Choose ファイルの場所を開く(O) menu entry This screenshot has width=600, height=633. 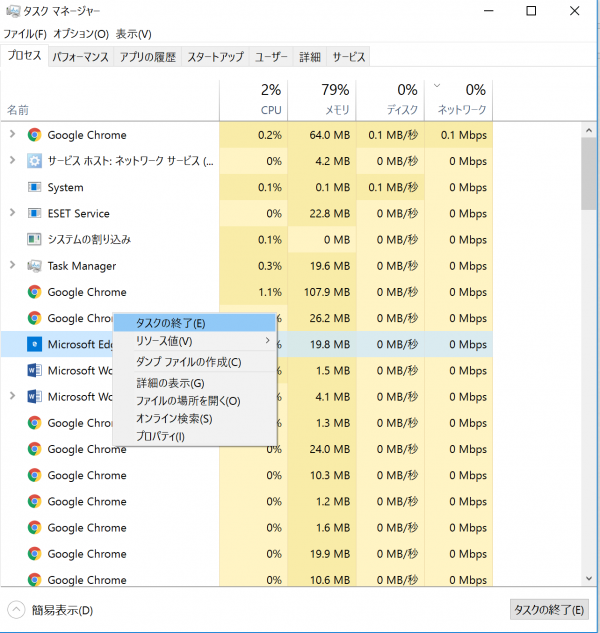(195, 400)
